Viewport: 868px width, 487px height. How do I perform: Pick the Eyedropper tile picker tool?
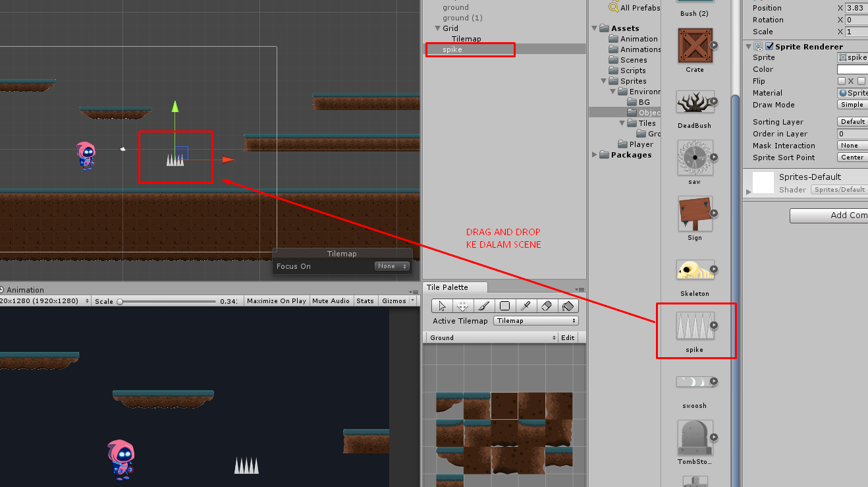(526, 306)
